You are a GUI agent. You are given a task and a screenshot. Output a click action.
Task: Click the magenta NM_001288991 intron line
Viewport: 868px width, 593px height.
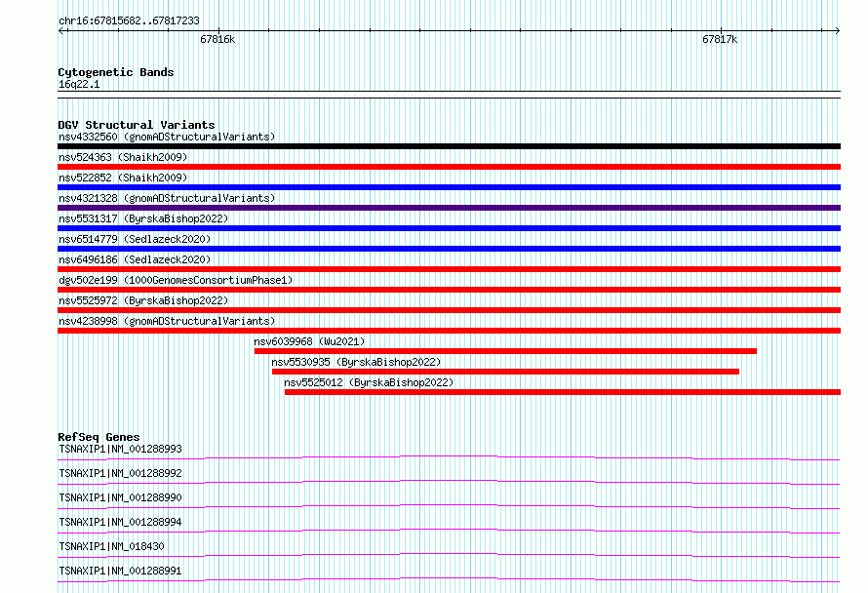coord(449,579)
